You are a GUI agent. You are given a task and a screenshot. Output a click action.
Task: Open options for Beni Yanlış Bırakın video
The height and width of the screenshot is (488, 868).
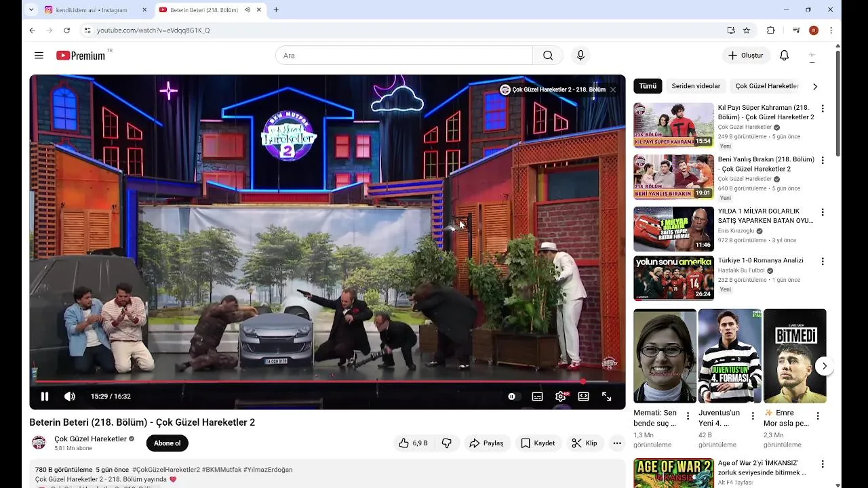[x=823, y=161]
